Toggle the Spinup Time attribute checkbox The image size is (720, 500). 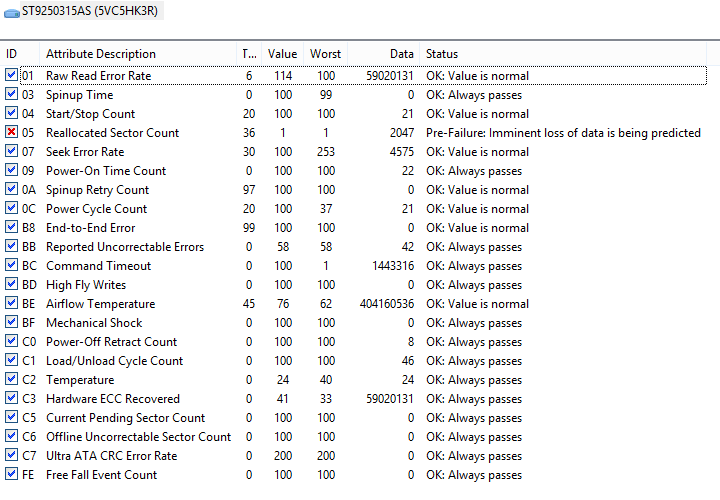coord(11,94)
